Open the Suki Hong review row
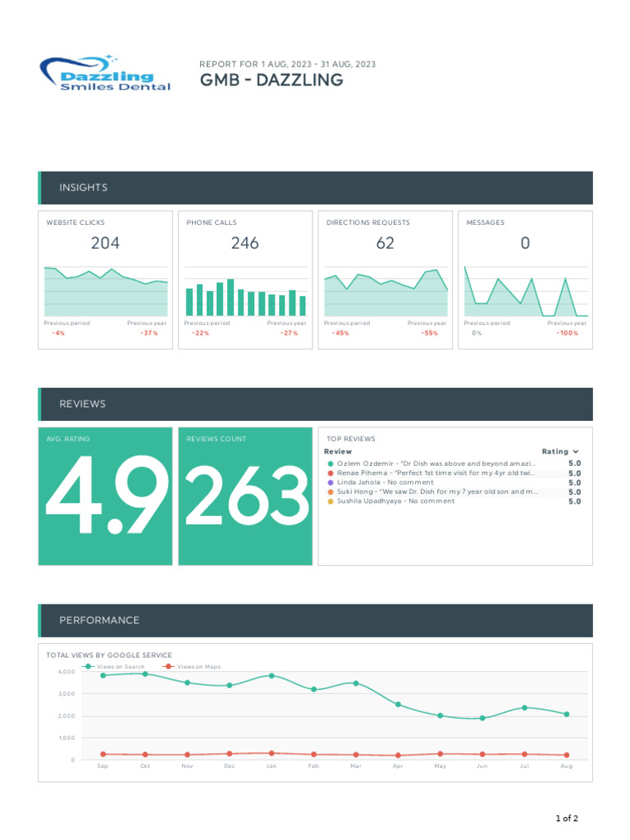The image size is (630, 840). (x=453, y=492)
